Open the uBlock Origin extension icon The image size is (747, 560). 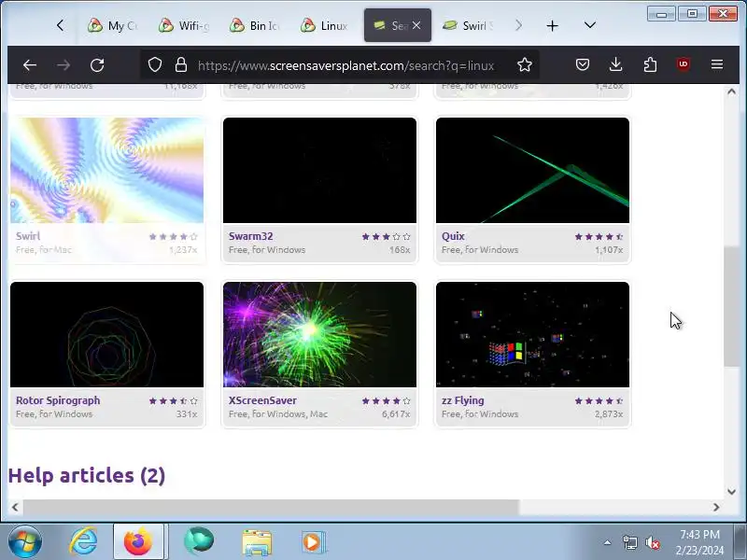pyautogui.click(x=684, y=64)
